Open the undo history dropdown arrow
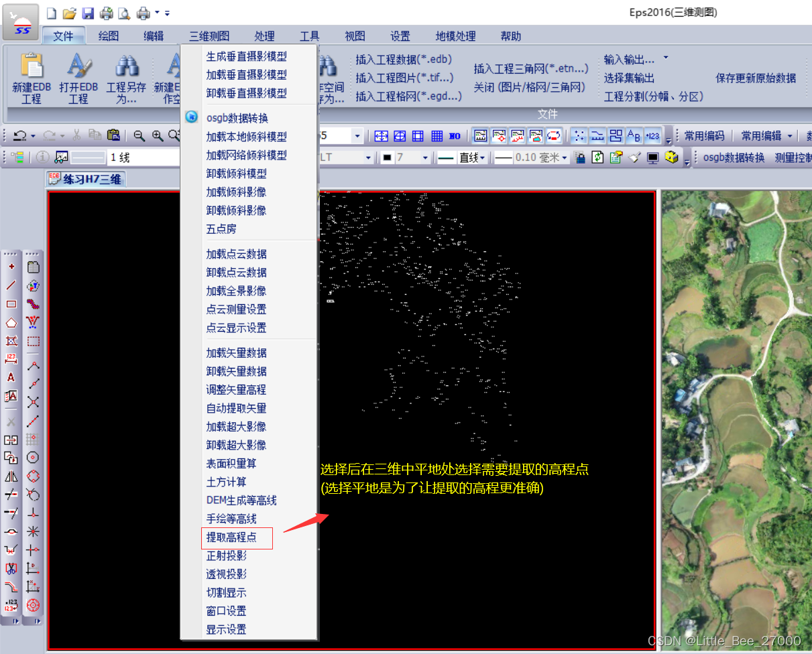This screenshot has height=654, width=812. pos(33,136)
